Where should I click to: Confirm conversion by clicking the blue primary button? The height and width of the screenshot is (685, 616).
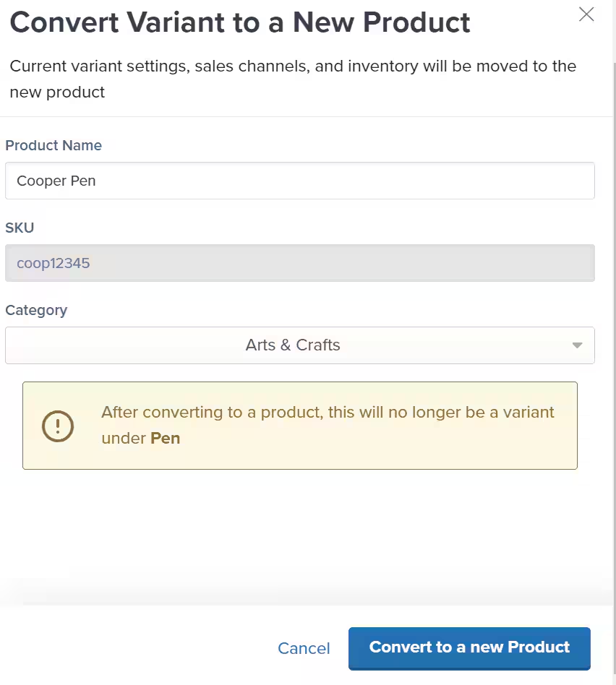pos(469,648)
